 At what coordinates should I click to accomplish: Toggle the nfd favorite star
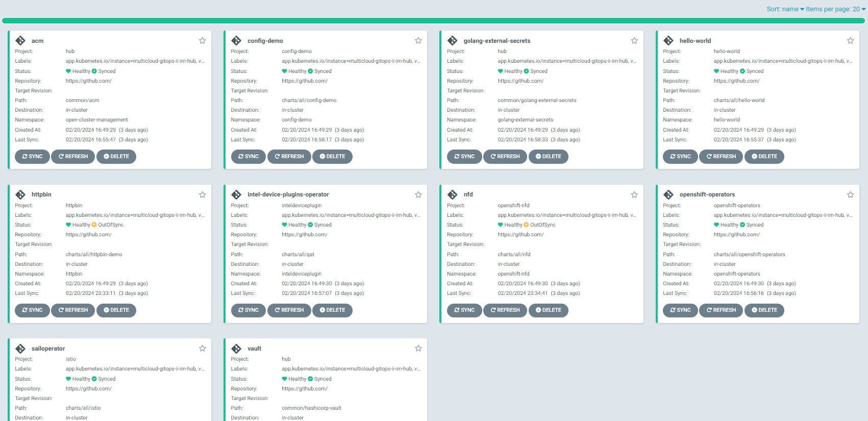pos(634,194)
